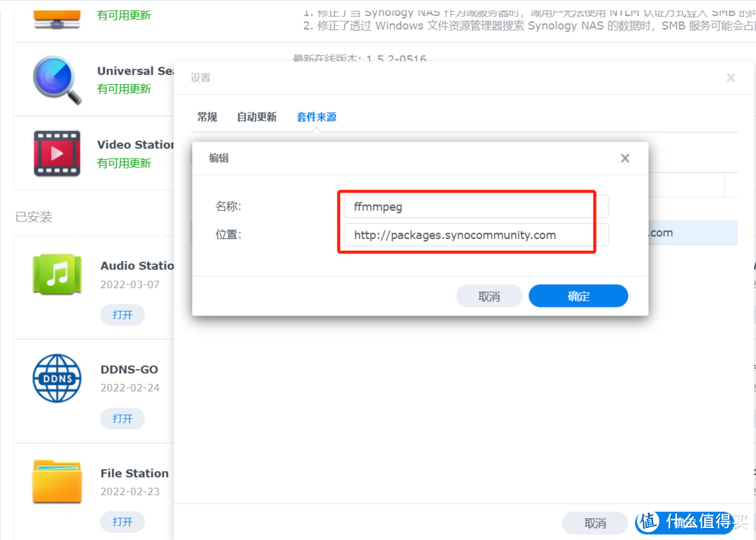Click the 位置: label in 编辑 dialog
This screenshot has width=756, height=540.
pos(228,235)
